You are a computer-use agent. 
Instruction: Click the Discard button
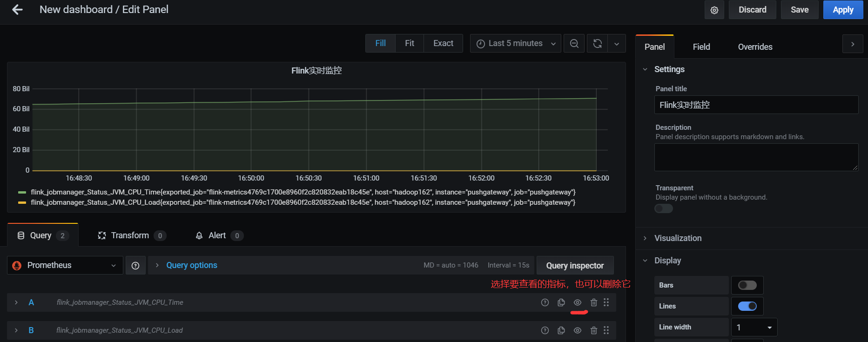[x=752, y=10]
